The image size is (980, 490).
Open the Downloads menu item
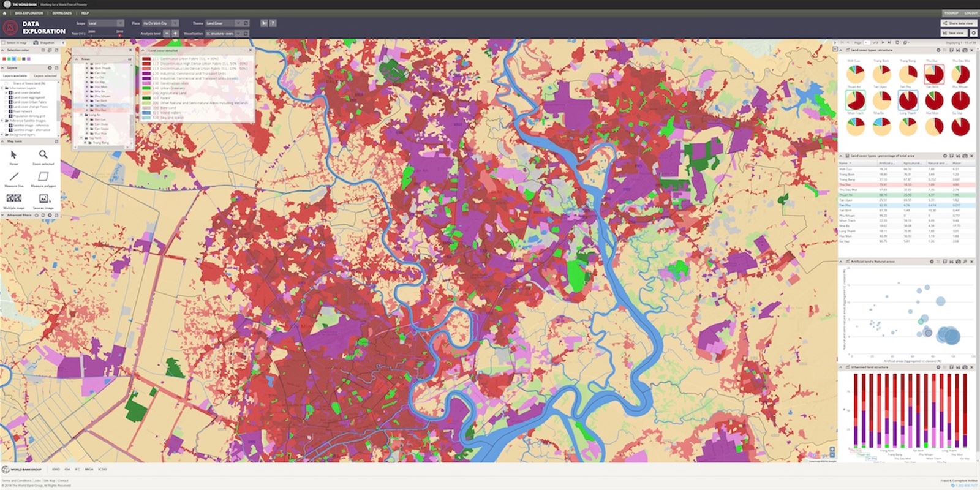click(x=62, y=13)
